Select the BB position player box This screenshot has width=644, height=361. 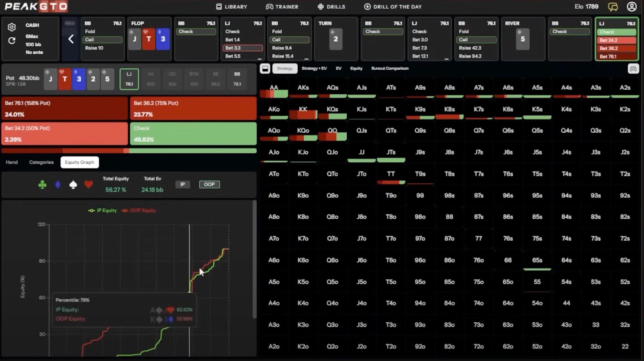237,79
